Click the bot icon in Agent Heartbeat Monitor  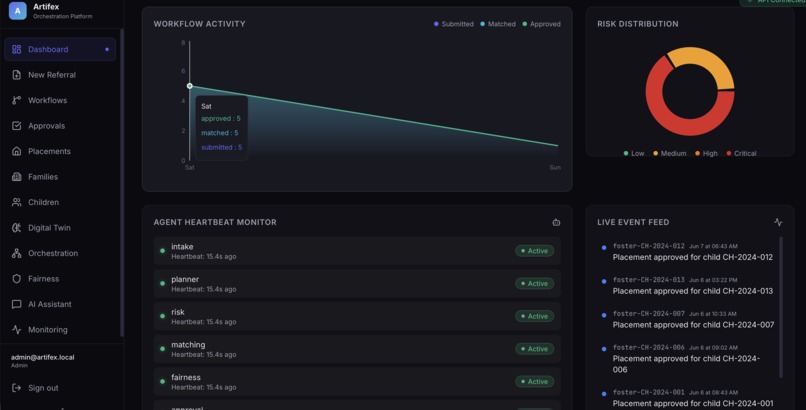(x=556, y=222)
